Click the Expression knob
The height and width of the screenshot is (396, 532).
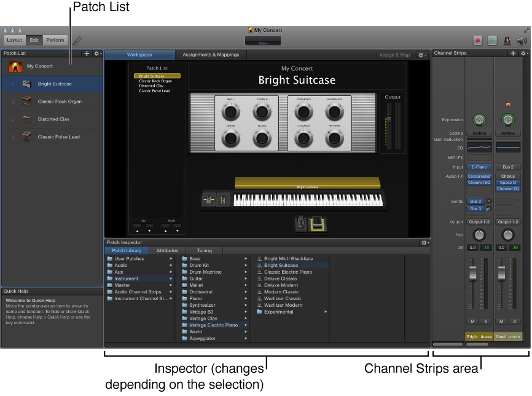tap(479, 119)
